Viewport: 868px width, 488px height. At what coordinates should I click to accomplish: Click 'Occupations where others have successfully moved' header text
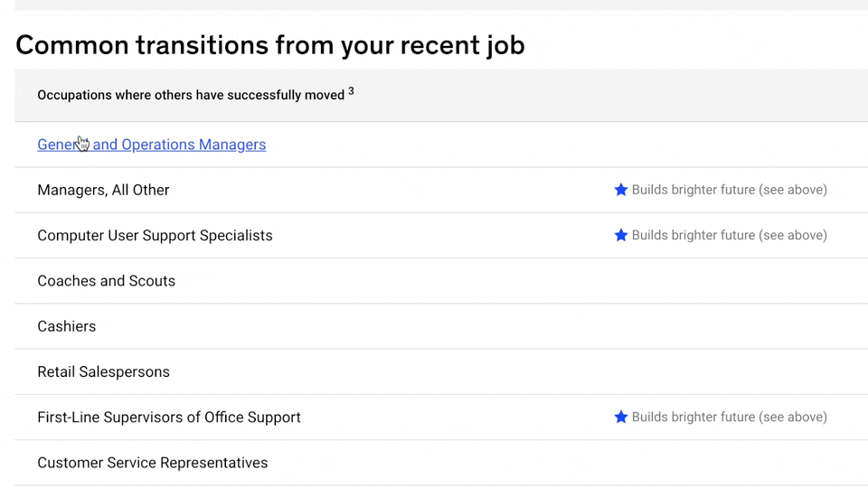click(x=190, y=95)
